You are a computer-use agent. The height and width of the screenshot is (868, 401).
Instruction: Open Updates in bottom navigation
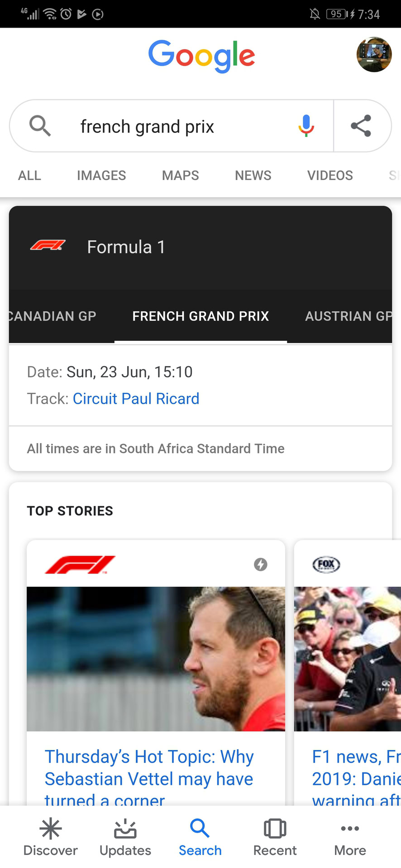[x=125, y=837]
